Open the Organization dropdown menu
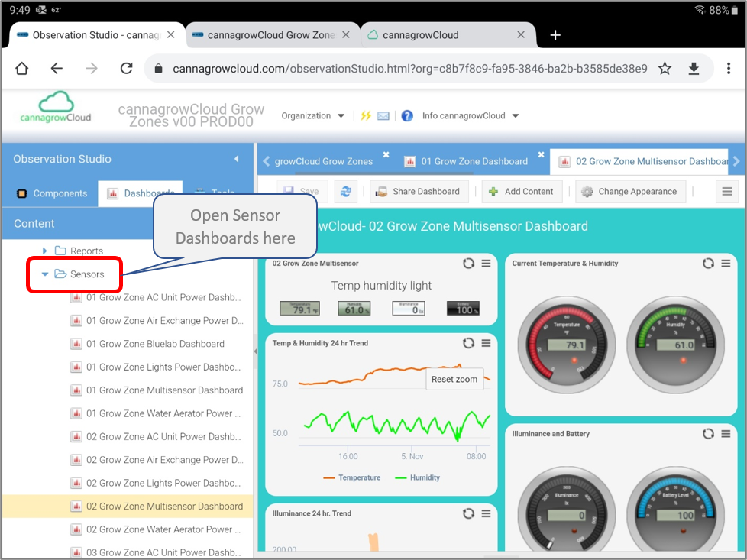The image size is (747, 560). (312, 116)
